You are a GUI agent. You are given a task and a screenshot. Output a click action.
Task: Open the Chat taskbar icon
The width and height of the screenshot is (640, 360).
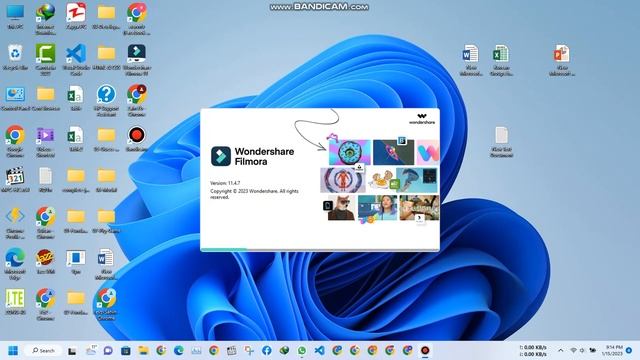point(108,351)
